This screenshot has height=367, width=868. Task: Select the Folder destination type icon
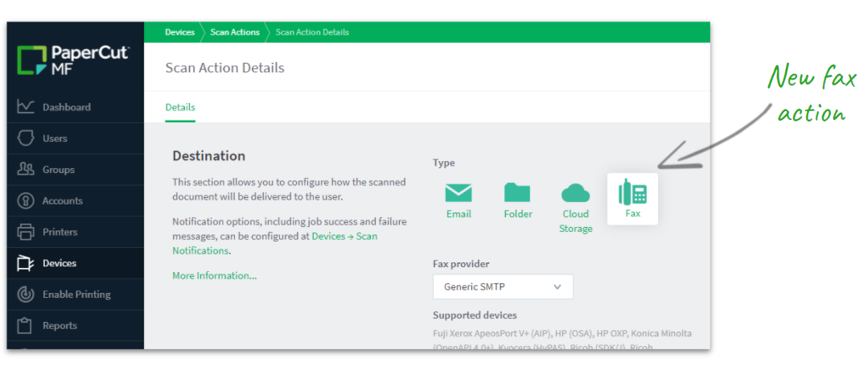pyautogui.click(x=517, y=192)
